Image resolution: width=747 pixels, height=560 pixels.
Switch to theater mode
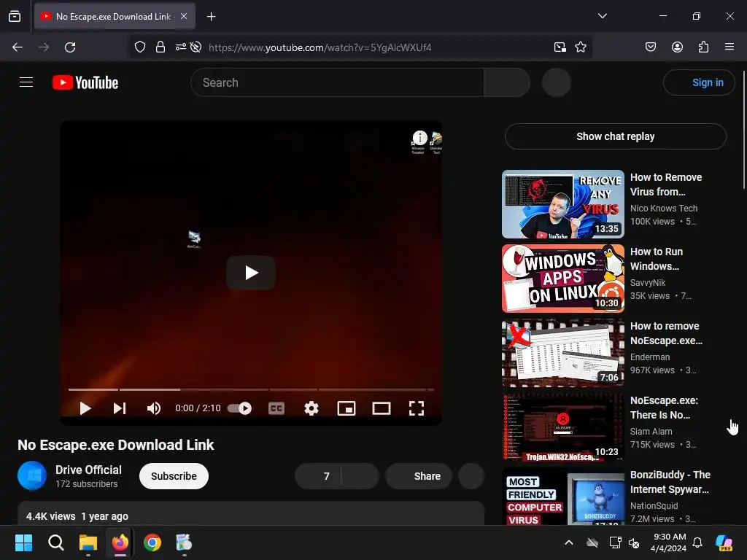tap(381, 408)
